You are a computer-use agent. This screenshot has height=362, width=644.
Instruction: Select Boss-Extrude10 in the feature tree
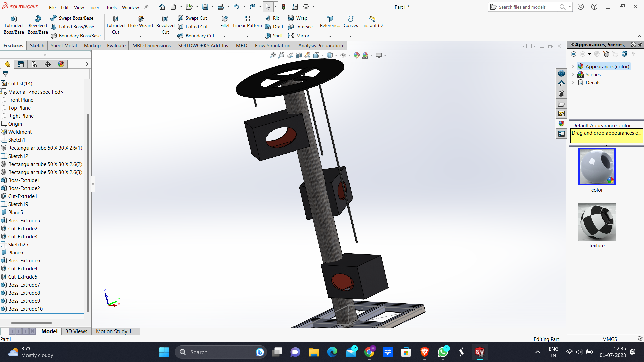click(x=25, y=309)
